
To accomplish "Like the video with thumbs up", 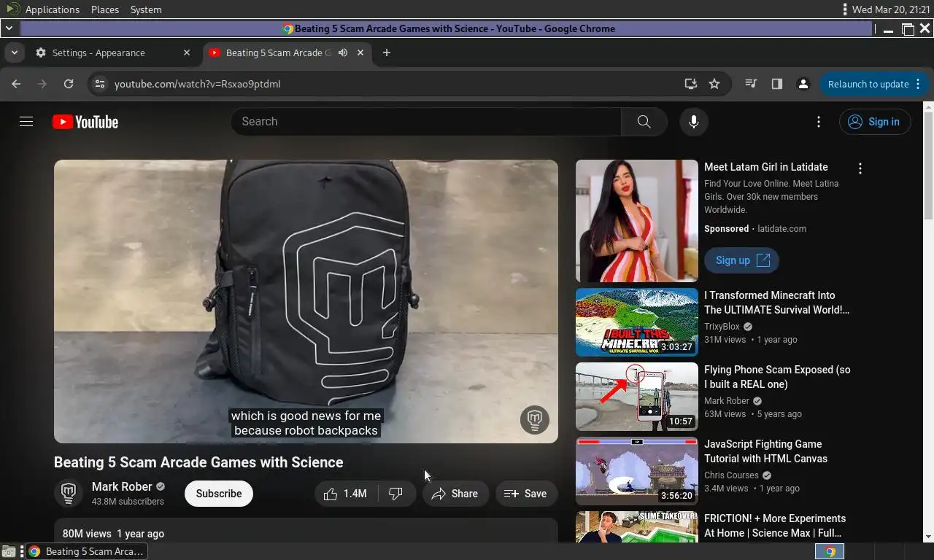I will [346, 494].
